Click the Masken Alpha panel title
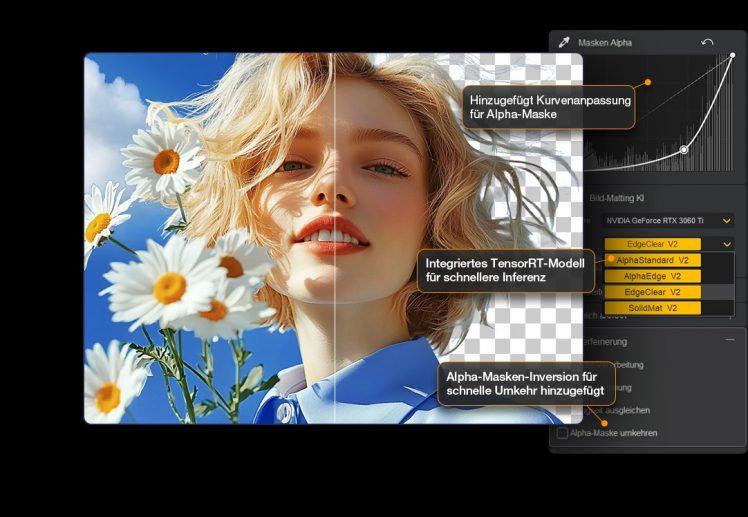This screenshot has height=517, width=748. [605, 43]
